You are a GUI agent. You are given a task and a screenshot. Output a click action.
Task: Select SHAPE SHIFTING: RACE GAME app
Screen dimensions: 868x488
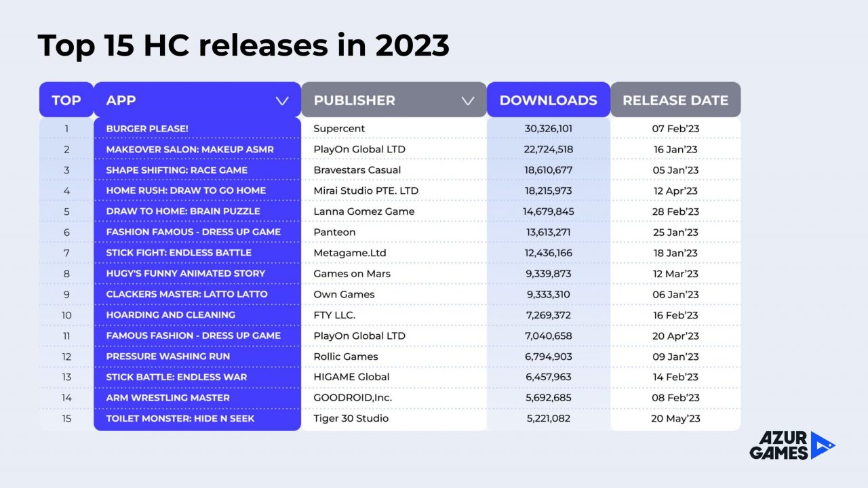point(177,170)
